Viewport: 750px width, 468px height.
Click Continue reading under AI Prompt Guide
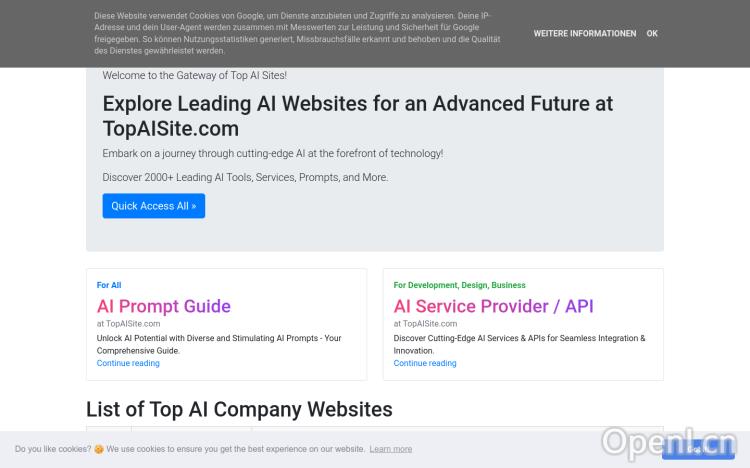point(128,363)
